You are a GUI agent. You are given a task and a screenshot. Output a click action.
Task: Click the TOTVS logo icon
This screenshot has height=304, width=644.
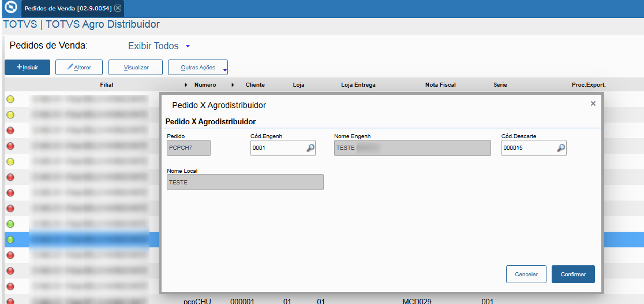10,8
